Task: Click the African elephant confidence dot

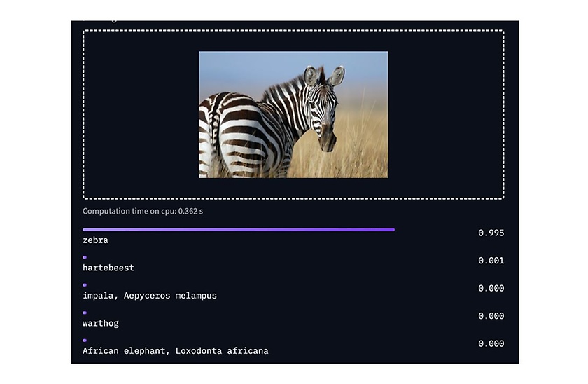Action: tap(85, 341)
